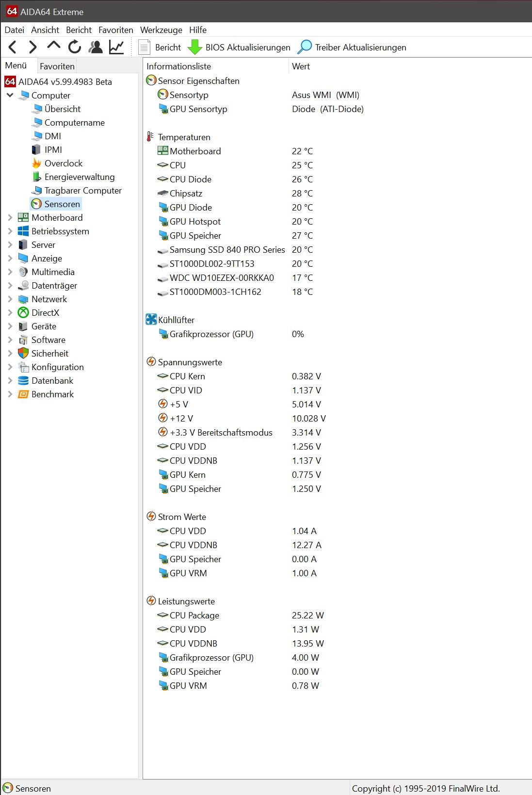This screenshot has width=532, height=795.
Task: Go back with the left arrow icon
Action: click(13, 47)
